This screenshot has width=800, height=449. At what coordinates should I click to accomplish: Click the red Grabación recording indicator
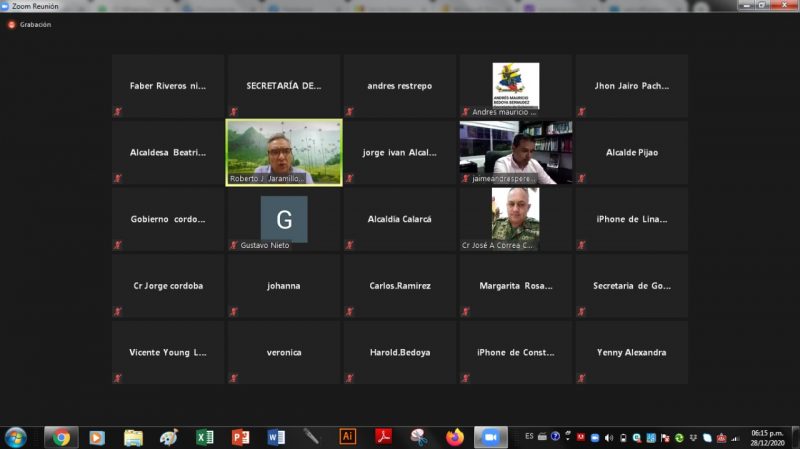(x=12, y=25)
